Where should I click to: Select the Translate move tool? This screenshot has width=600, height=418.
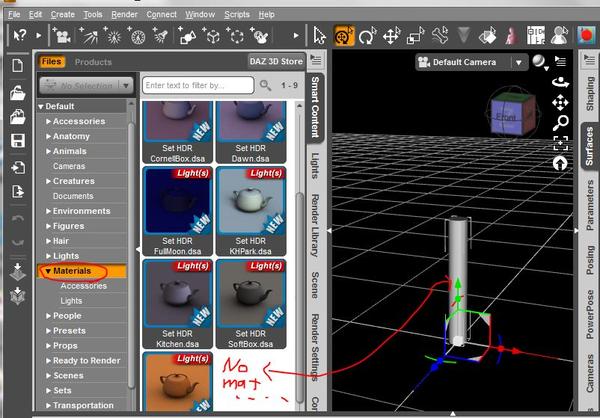(391, 36)
